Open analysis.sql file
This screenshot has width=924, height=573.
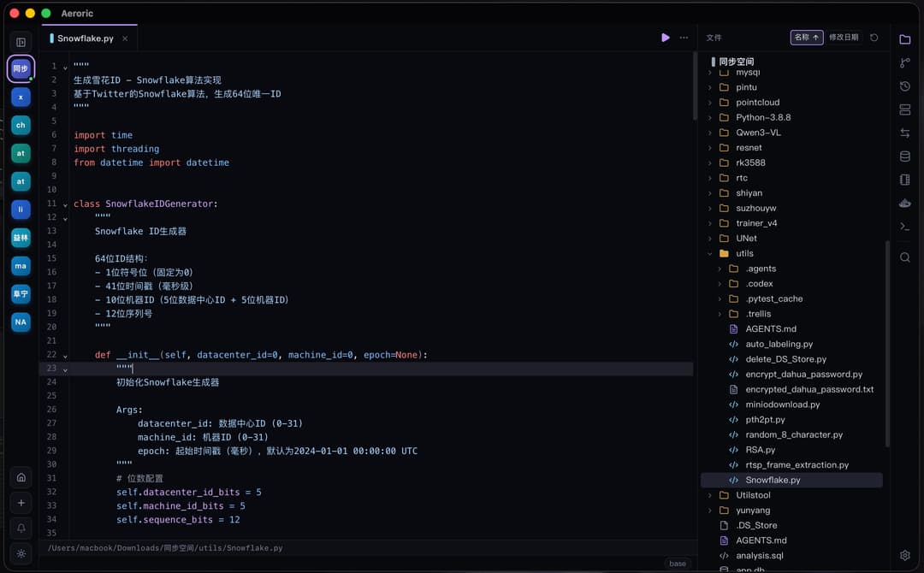coord(792,555)
